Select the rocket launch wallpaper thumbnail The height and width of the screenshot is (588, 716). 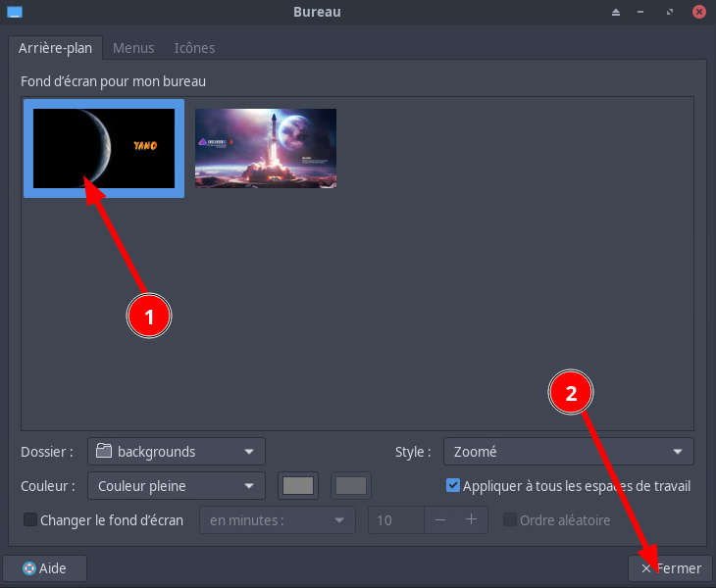pos(266,148)
